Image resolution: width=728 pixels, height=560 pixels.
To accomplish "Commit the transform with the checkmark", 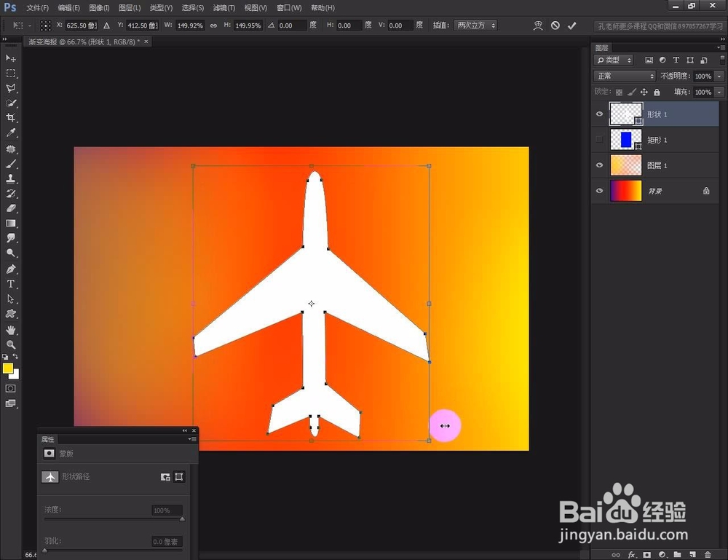I will pyautogui.click(x=572, y=25).
